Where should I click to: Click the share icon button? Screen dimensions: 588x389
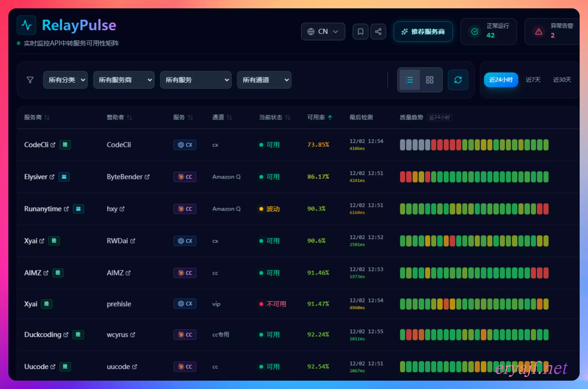coord(378,32)
